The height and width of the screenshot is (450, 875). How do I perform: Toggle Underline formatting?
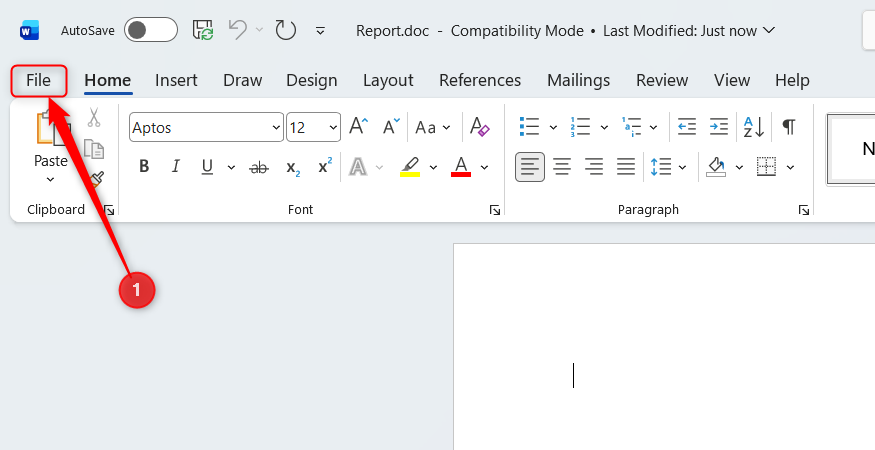click(208, 166)
